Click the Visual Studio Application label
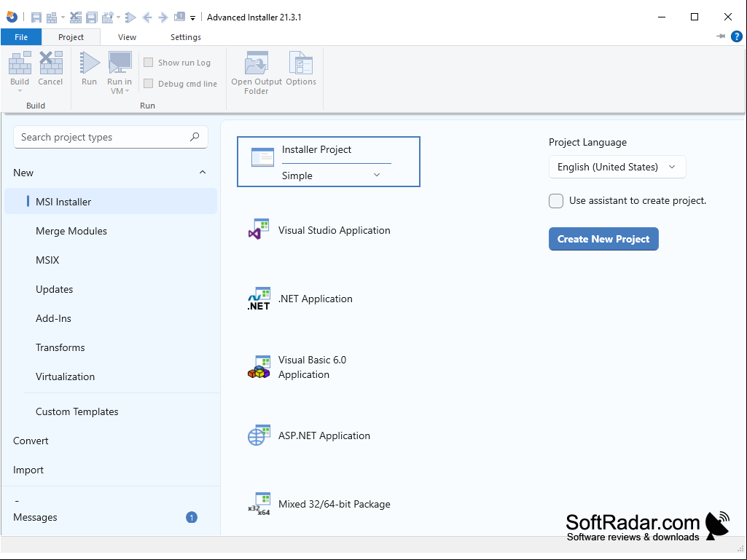Image resolution: width=747 pixels, height=560 pixels. (335, 230)
